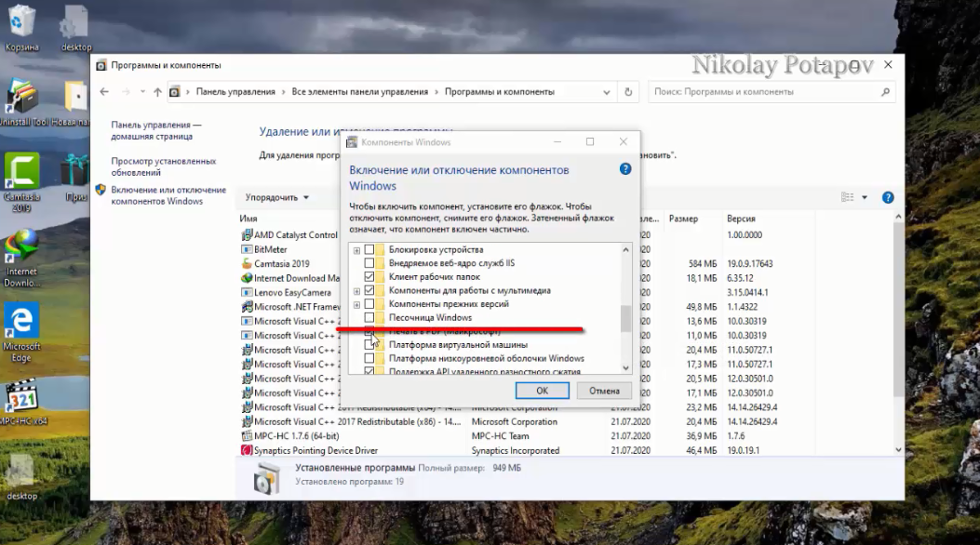Go up one level with the up arrow
Screen dimensions: 980x545
pyautogui.click(x=157, y=92)
